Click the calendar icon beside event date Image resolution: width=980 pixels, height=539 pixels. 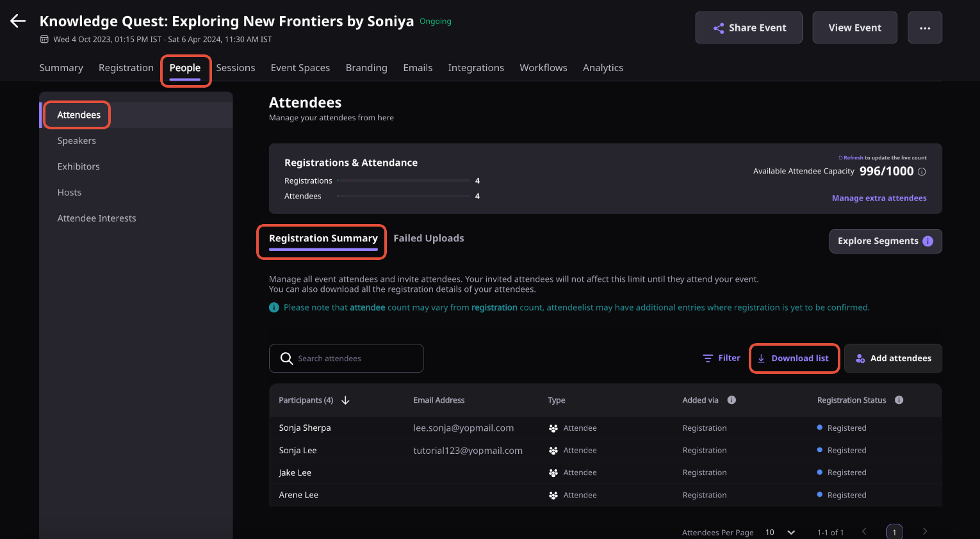click(x=44, y=39)
